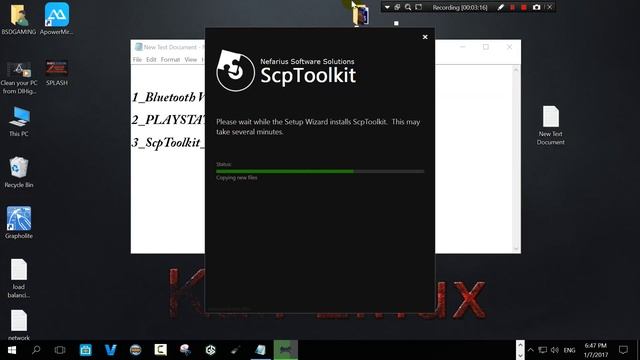Viewport: 640px width, 360px height.
Task: Click the green ScpToolkit installer taskbar button
Action: [285, 350]
